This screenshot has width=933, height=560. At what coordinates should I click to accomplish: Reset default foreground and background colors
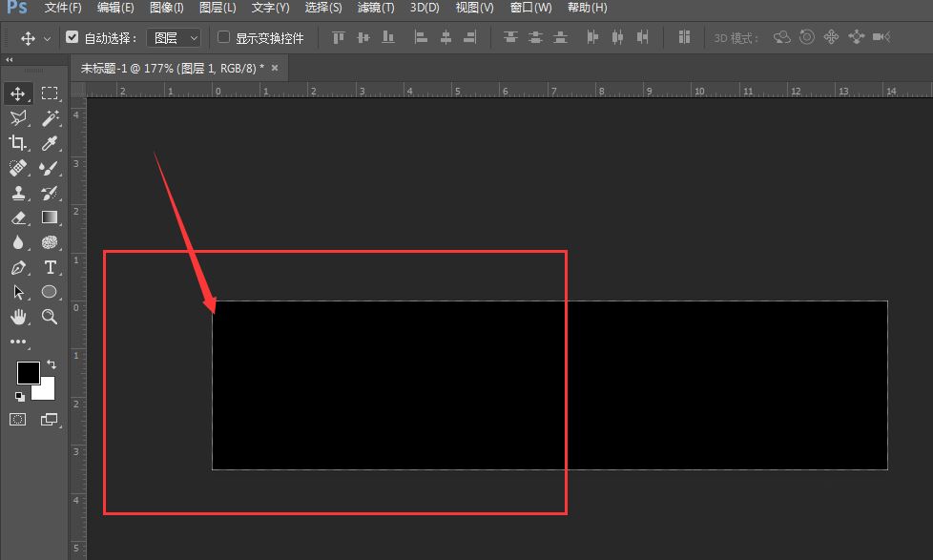point(20,396)
